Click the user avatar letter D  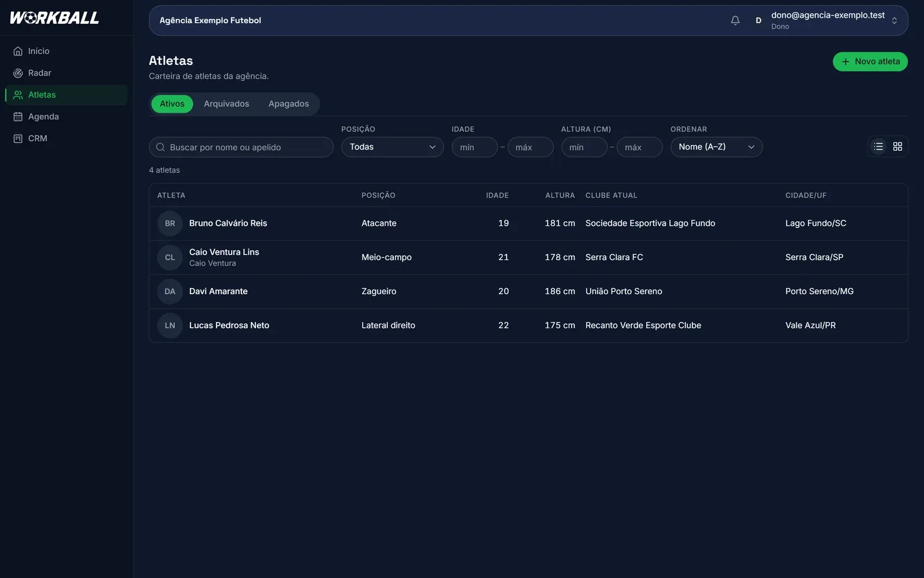pyautogui.click(x=758, y=20)
